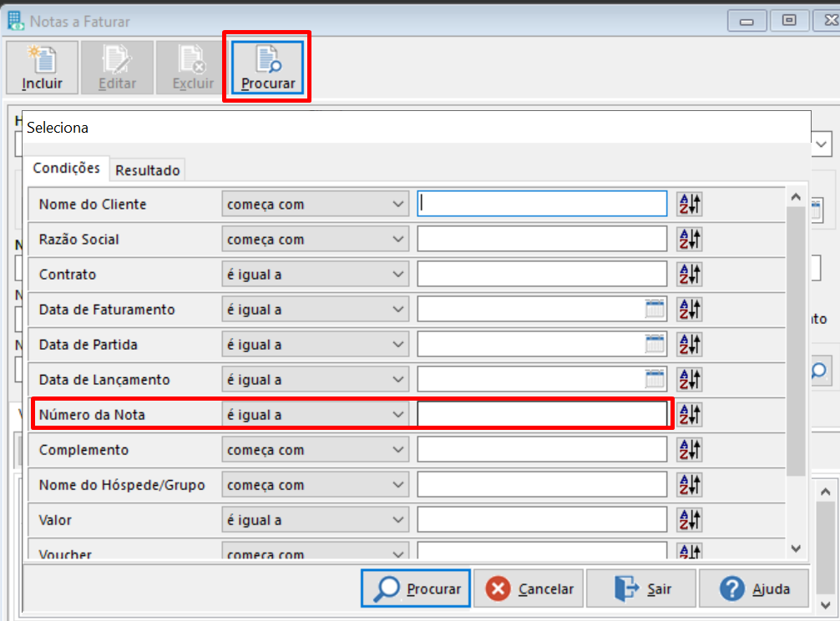Image resolution: width=840 pixels, height=621 pixels.
Task: Click the conditions list scroll-down arrow
Action: (x=796, y=548)
